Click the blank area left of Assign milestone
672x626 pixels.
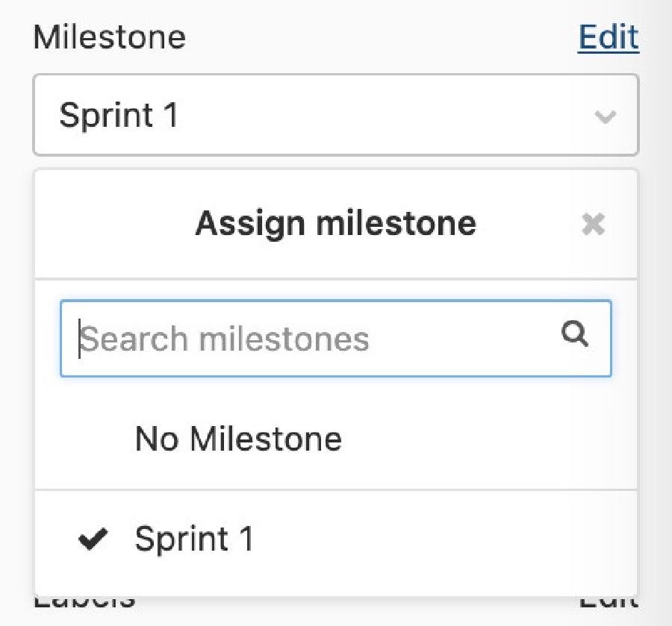tap(112, 224)
